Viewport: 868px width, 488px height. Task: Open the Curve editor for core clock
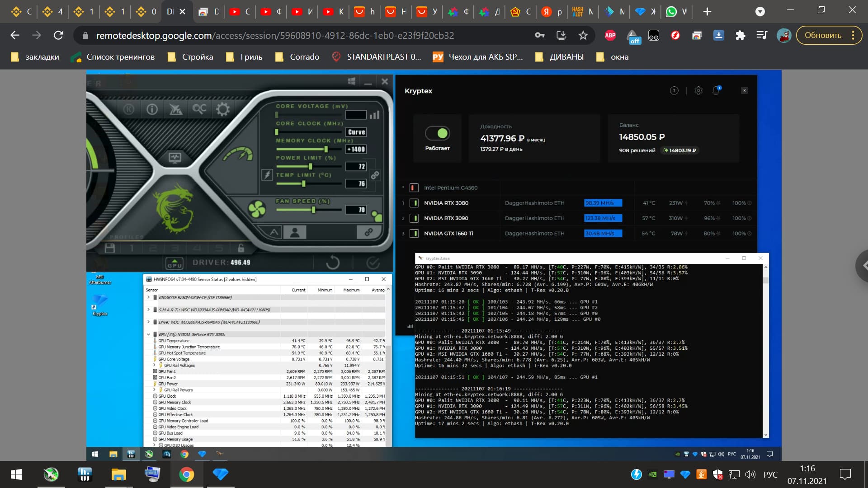[x=356, y=132]
